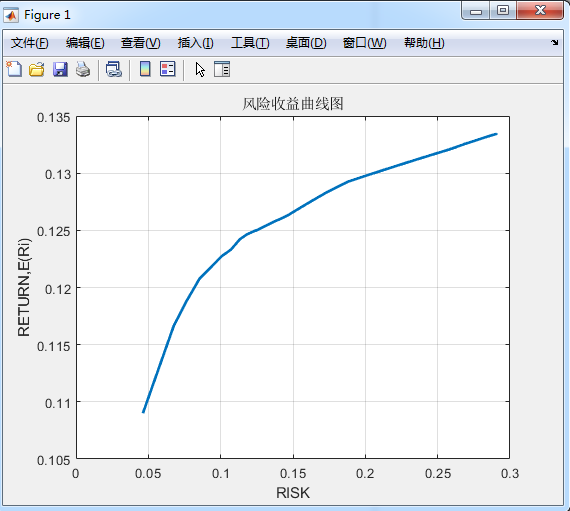Viewport: 570px width, 511px height.
Task: Insert a legend using the toolbar icon
Action: (x=168, y=68)
